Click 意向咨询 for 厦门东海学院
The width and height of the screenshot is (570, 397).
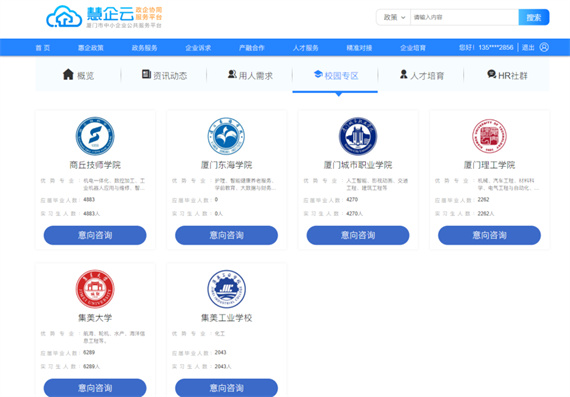(x=226, y=235)
